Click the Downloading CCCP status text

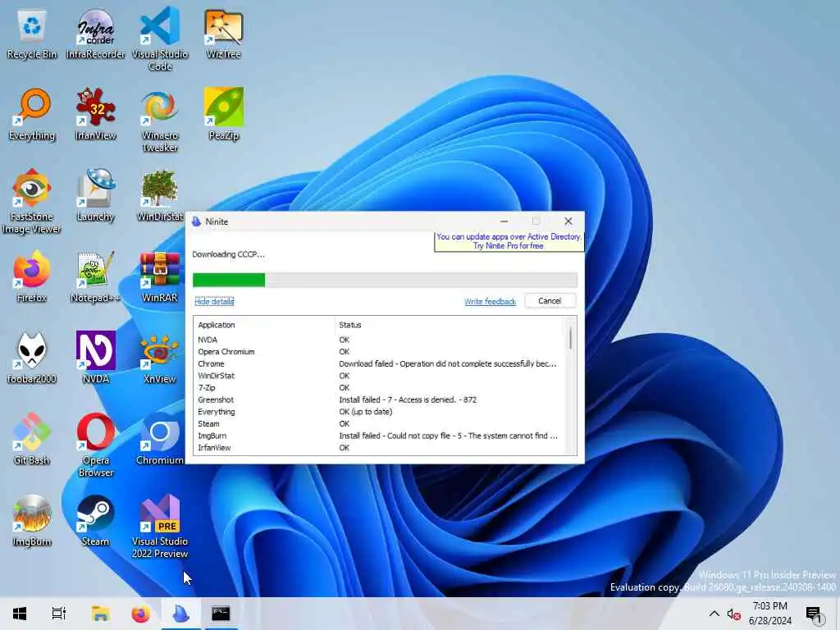[x=228, y=254]
